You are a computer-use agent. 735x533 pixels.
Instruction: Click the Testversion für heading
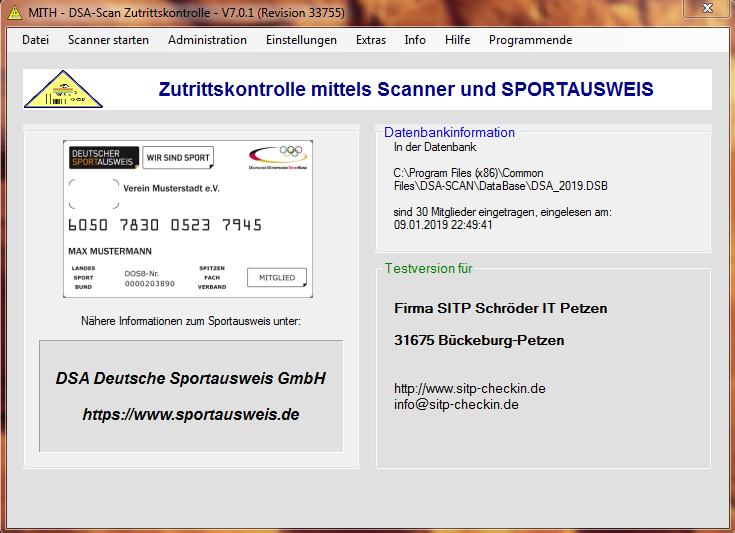click(428, 268)
